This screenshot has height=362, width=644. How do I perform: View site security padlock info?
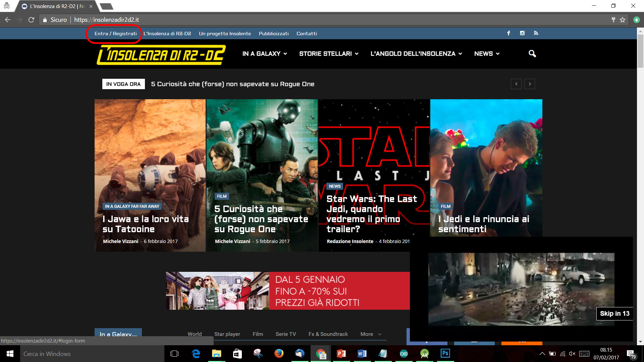45,20
